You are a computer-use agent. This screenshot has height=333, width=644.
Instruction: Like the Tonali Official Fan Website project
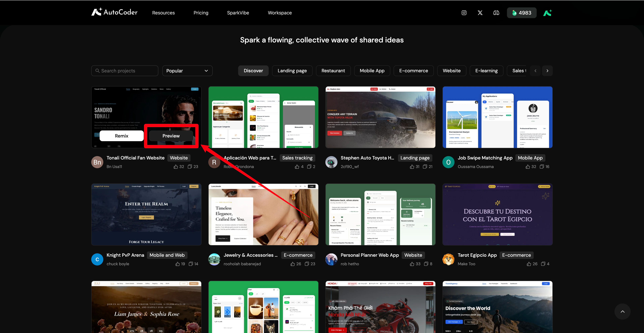[176, 166]
